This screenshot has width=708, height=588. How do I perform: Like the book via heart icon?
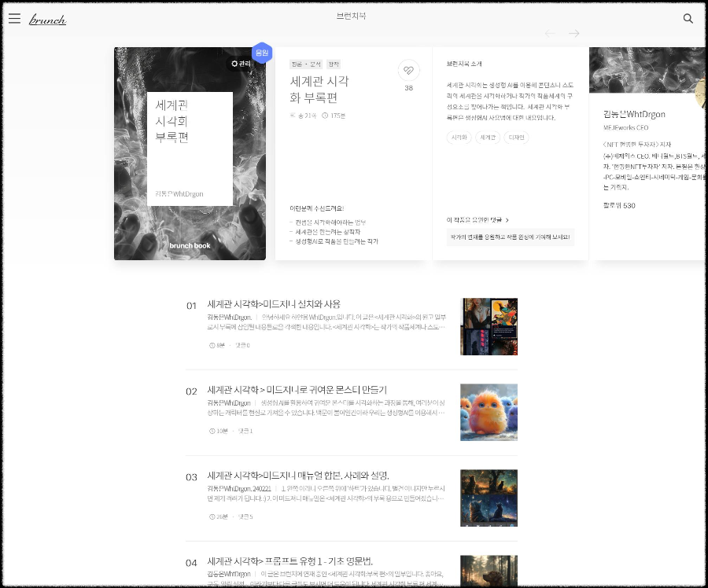(408, 71)
